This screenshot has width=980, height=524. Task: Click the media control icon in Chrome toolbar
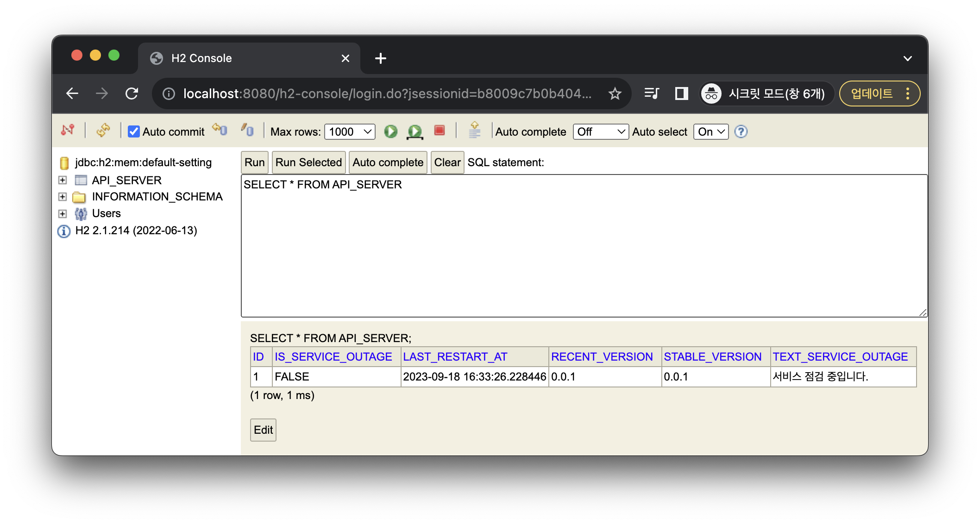pyautogui.click(x=652, y=94)
